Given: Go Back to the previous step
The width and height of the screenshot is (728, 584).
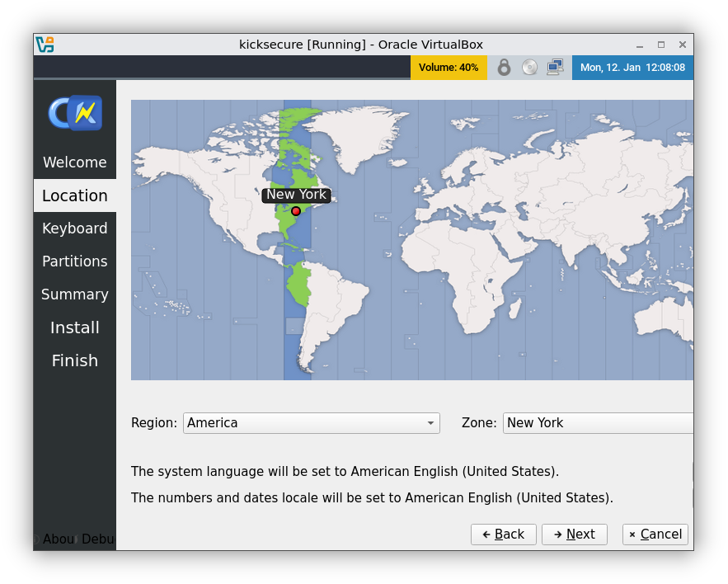Looking at the screenshot, I should [503, 534].
